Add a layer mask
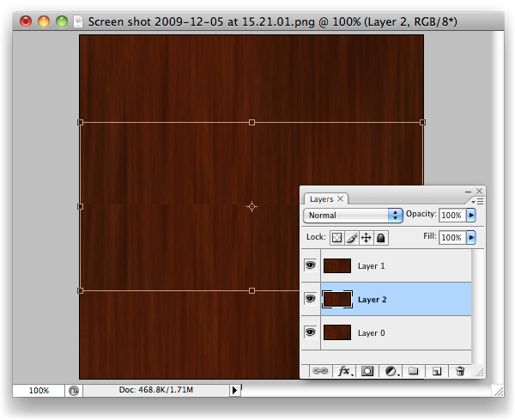Image resolution: width=515 pixels, height=420 pixels. click(x=367, y=372)
